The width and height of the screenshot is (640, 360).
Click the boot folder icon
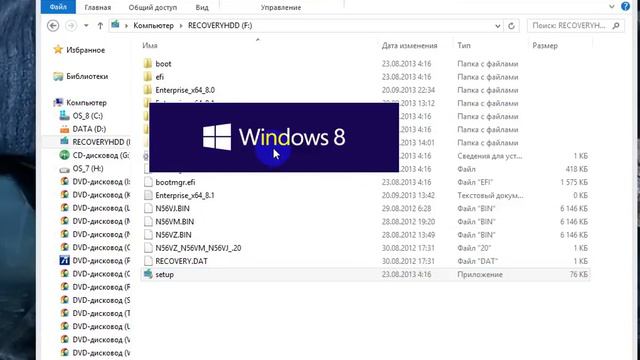(148, 63)
